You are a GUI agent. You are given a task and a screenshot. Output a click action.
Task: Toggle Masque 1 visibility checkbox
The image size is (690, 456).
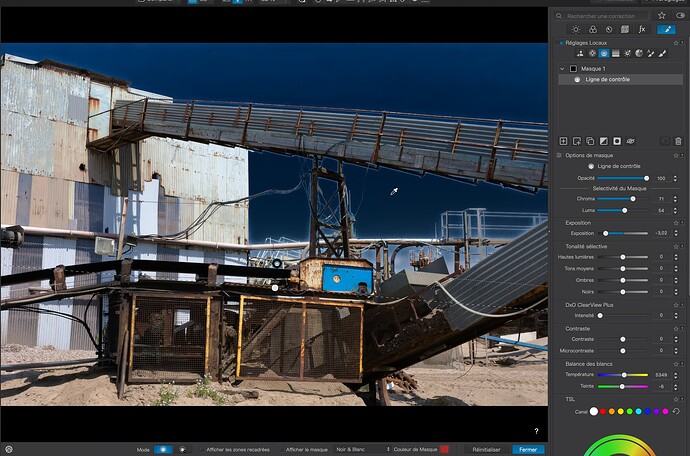pyautogui.click(x=573, y=69)
